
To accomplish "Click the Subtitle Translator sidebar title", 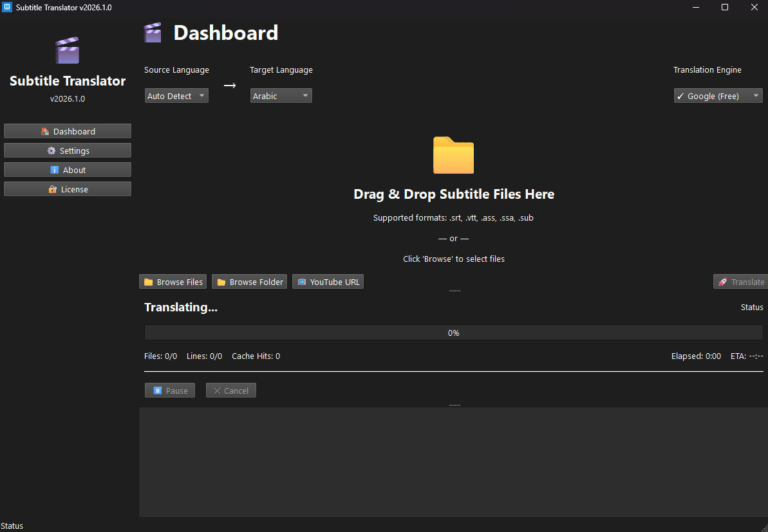I will click(x=68, y=81).
